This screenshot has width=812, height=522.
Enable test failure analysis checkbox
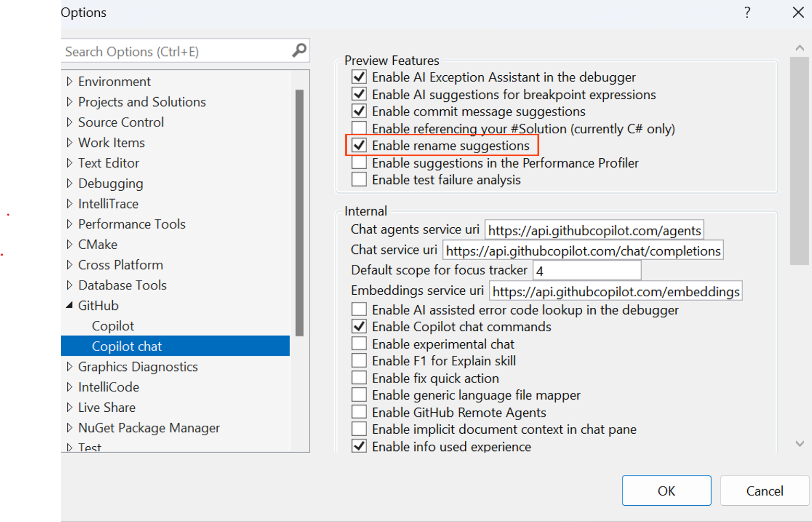tap(359, 180)
